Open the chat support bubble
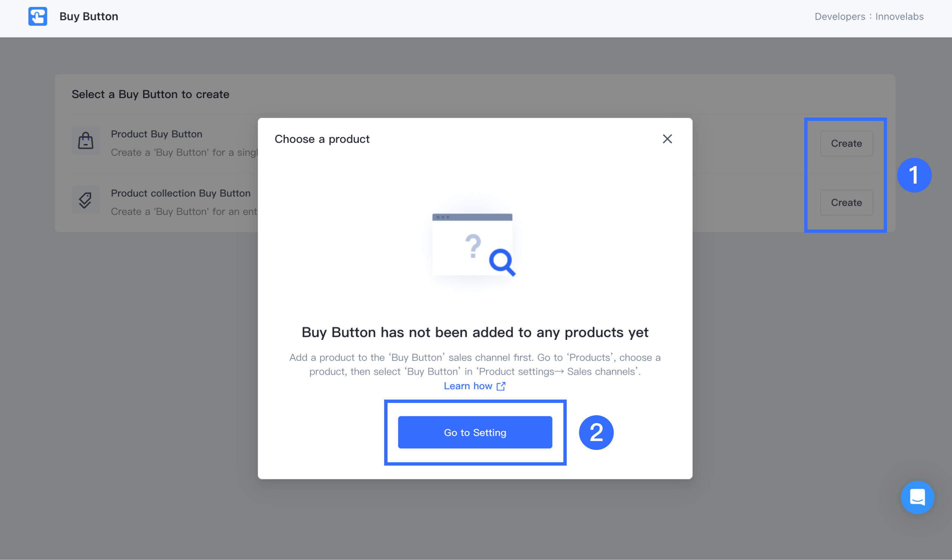 917,497
